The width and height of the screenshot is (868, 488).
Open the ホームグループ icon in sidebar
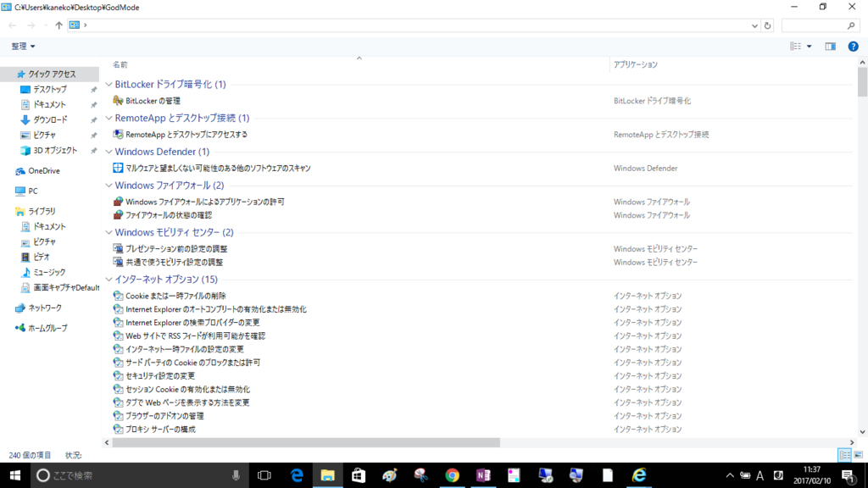click(20, 328)
